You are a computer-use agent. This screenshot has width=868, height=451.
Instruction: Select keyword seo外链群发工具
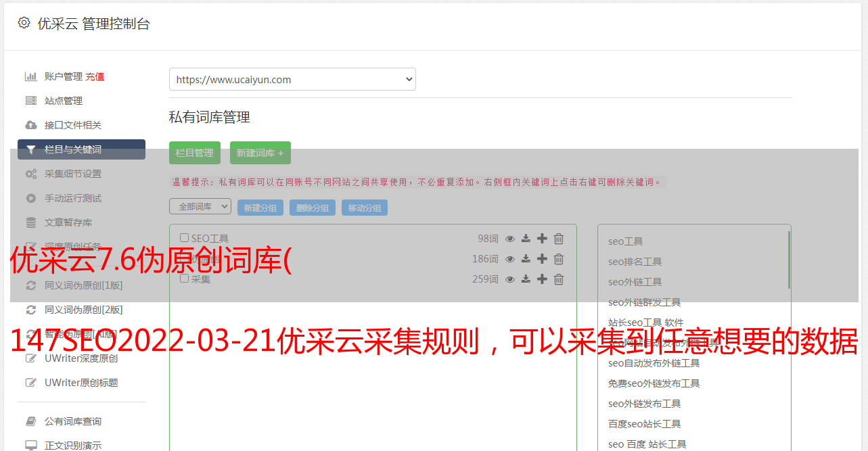644,302
